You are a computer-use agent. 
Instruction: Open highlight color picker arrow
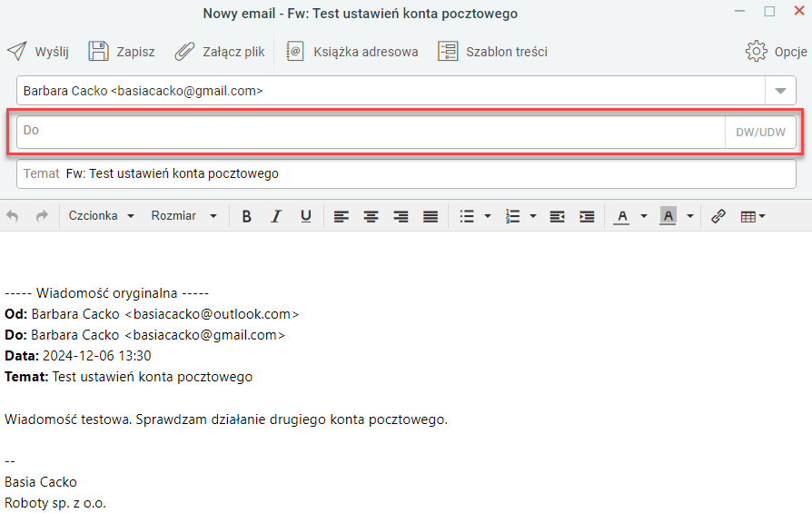[690, 216]
